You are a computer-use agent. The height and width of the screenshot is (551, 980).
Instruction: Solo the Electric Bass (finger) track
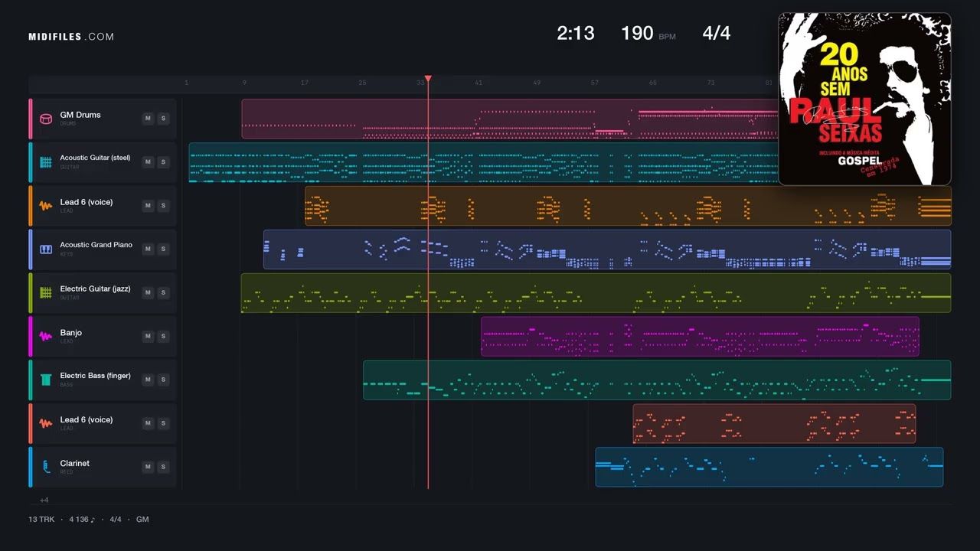pos(163,380)
